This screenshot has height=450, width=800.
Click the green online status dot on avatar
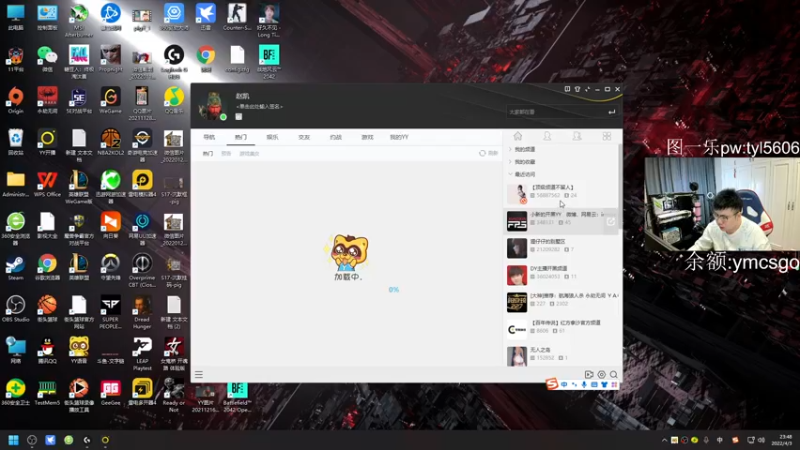pos(223,117)
